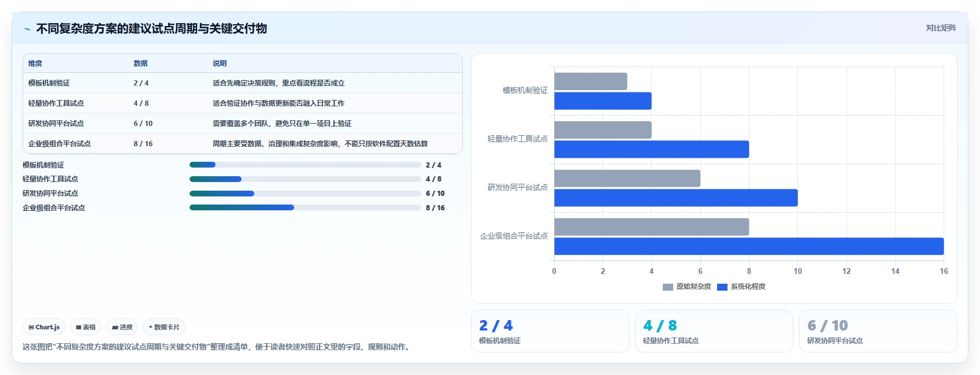This screenshot has width=980, height=375.
Task: Click the x-axis tick label 16
Action: (944, 272)
